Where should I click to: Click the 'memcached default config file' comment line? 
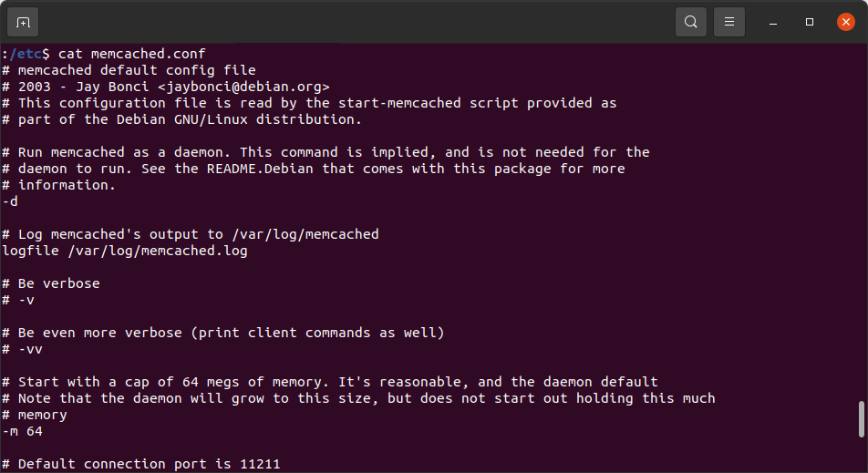(137, 70)
